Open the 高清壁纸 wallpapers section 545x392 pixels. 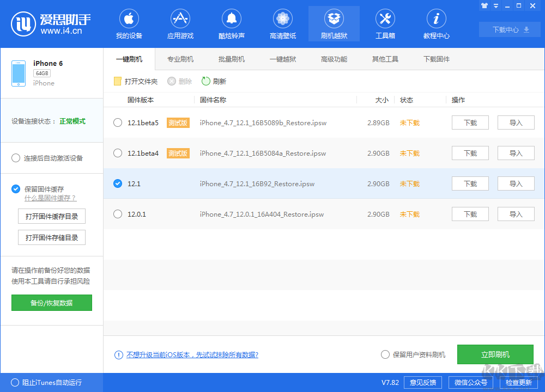pos(282,23)
